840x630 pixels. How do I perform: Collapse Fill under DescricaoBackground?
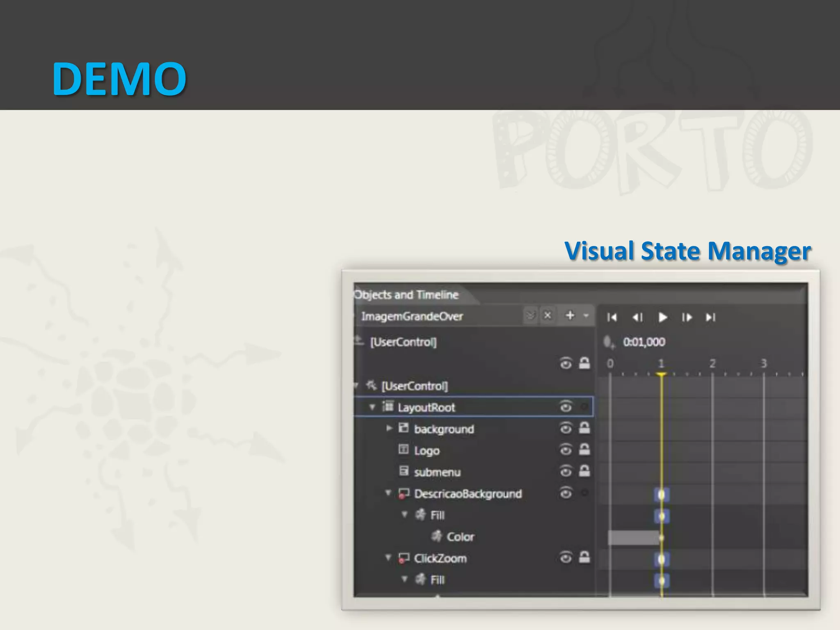[x=404, y=514]
